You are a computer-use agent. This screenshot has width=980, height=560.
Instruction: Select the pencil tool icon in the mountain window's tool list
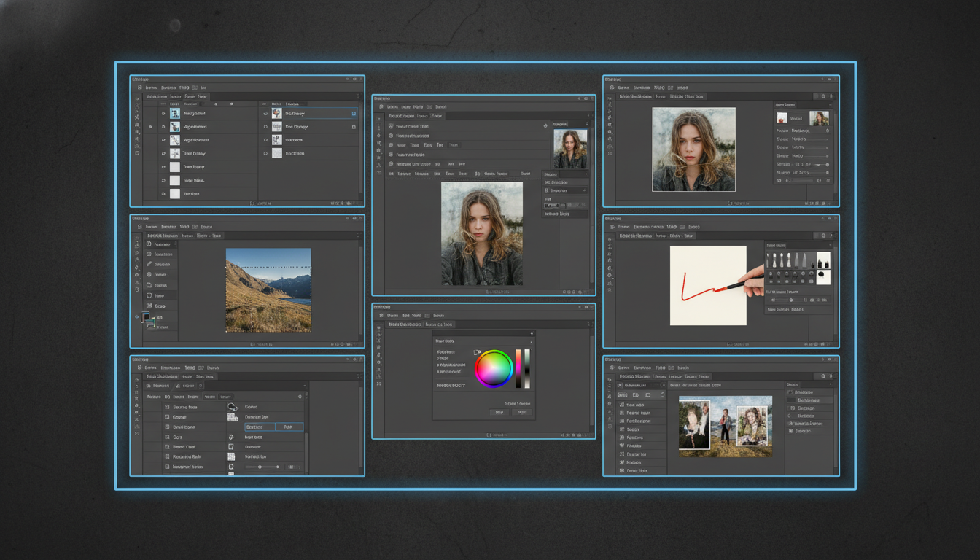[x=149, y=264]
